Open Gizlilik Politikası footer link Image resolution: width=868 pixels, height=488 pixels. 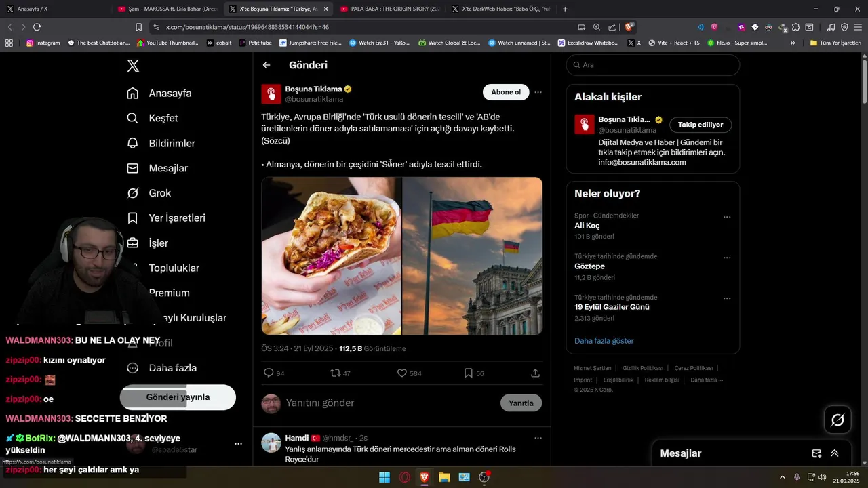tap(642, 368)
